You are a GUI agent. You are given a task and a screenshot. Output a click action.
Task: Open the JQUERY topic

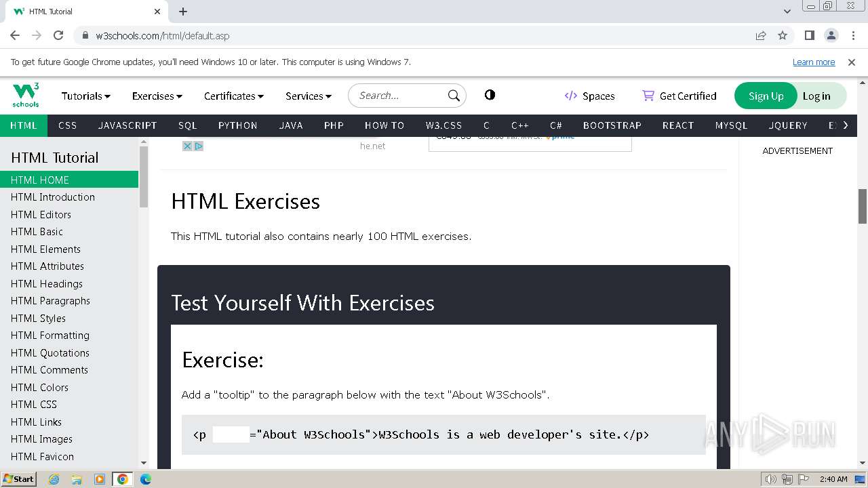tap(788, 125)
